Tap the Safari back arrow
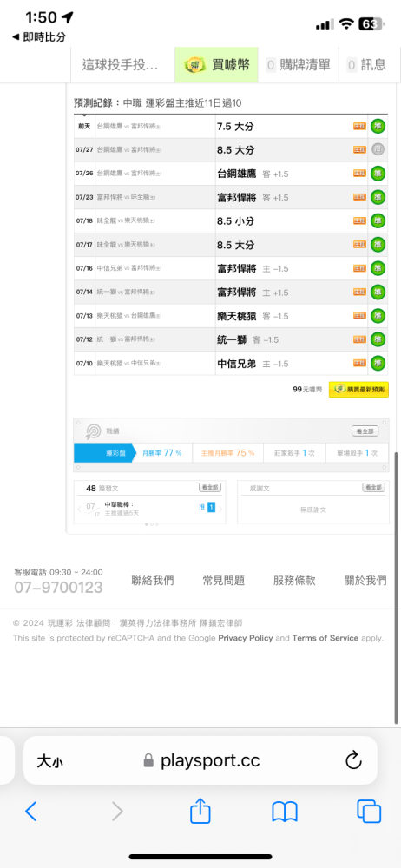The height and width of the screenshot is (868, 401). [x=31, y=812]
